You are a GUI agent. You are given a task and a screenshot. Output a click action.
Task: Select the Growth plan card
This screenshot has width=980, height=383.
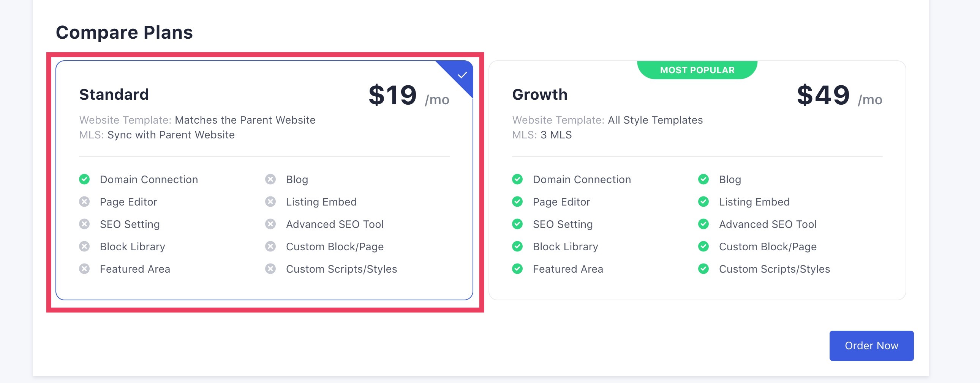click(x=697, y=181)
